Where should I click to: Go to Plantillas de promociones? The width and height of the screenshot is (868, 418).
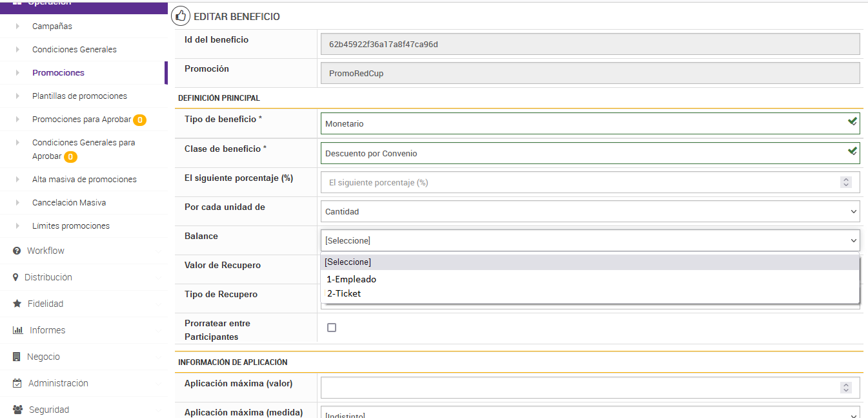[x=79, y=96]
